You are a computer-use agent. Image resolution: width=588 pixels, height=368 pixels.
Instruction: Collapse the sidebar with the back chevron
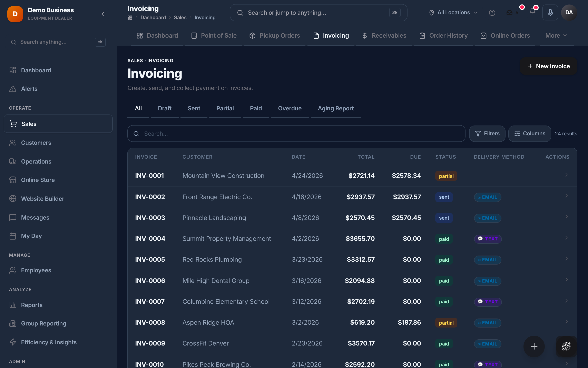pos(103,14)
